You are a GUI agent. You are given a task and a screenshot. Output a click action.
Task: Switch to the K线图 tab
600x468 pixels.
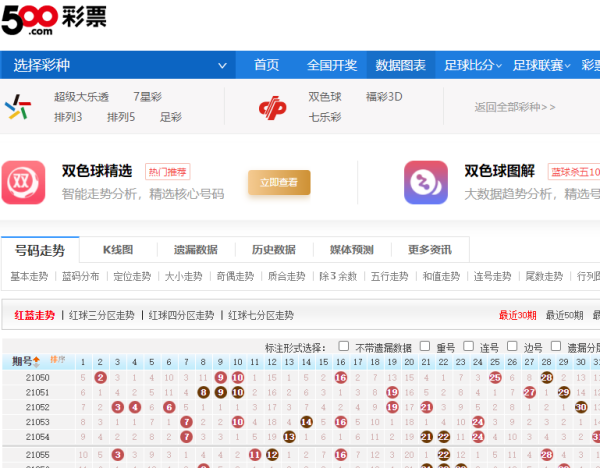coord(117,249)
